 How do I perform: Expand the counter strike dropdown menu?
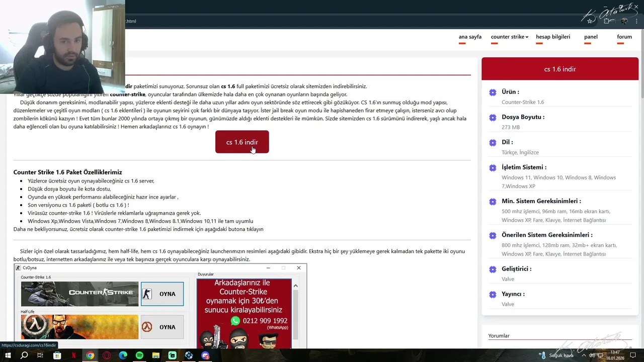pyautogui.click(x=509, y=37)
